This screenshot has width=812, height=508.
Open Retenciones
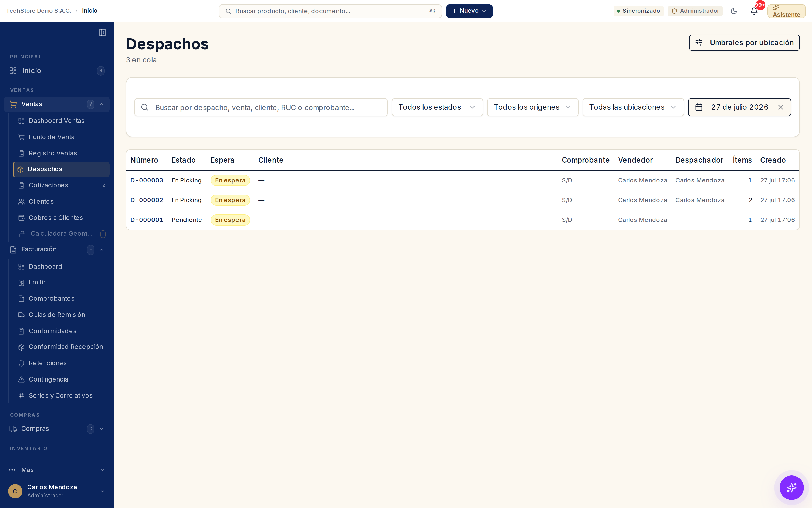(61, 363)
